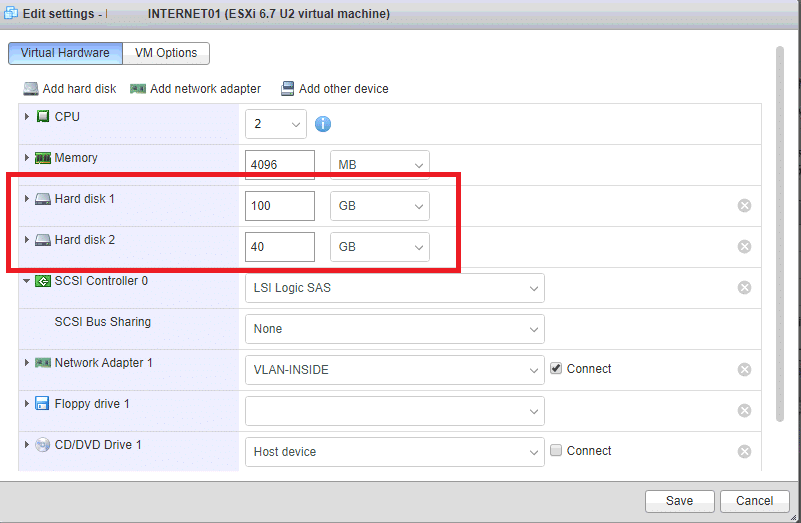Remove Hard disk 2 with its X icon

click(x=744, y=247)
